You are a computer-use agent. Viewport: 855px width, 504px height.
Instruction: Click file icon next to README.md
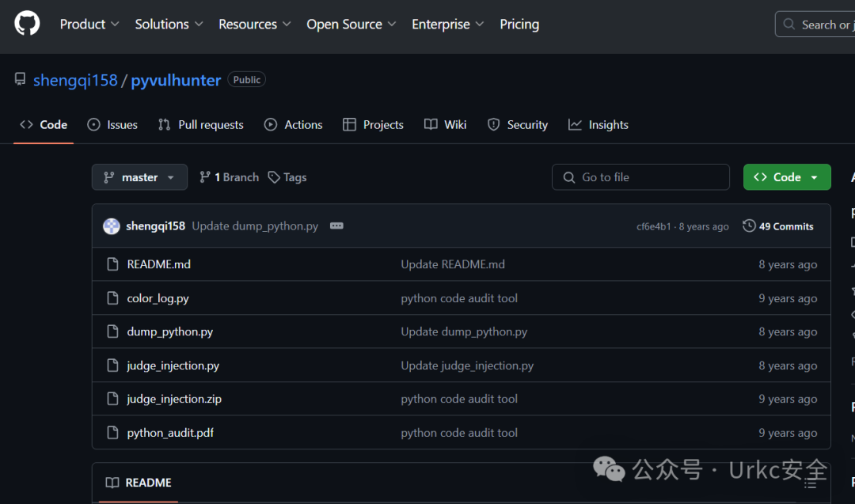[x=112, y=264]
